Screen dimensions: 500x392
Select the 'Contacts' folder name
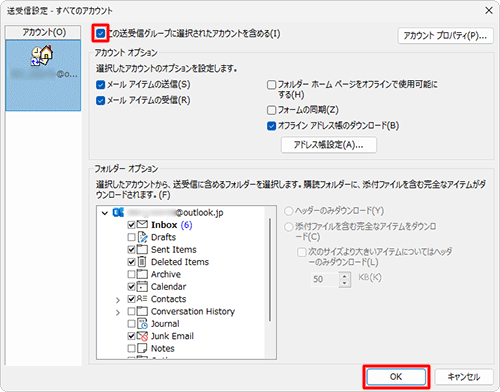[x=169, y=299]
